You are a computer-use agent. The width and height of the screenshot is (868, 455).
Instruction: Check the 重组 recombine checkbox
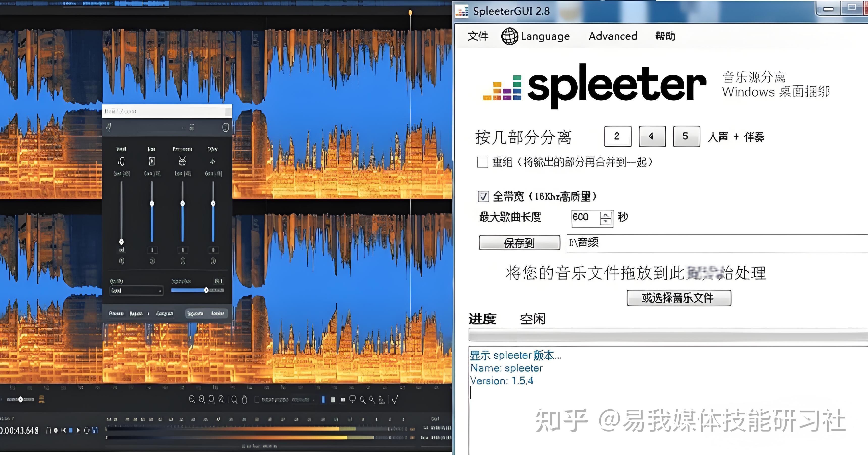(482, 162)
